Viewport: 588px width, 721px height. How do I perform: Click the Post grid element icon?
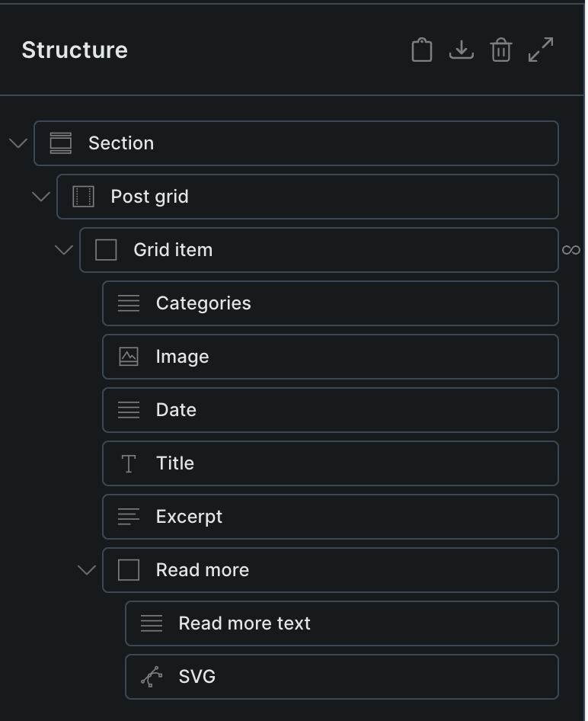(83, 197)
